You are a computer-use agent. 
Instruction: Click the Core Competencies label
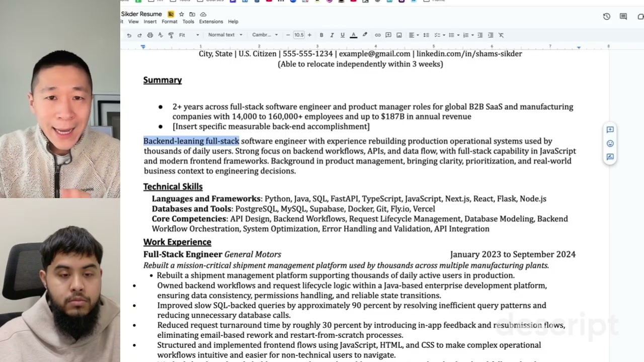coord(189,219)
